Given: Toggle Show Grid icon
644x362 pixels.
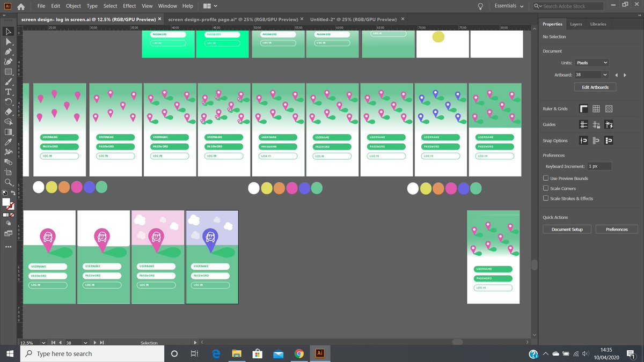Looking at the screenshot, I should coord(596,109).
